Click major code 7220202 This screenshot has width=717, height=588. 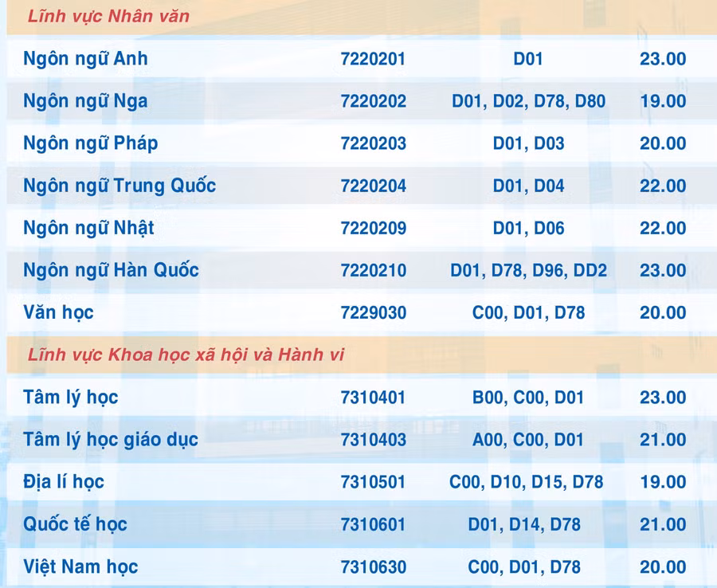[x=373, y=101]
